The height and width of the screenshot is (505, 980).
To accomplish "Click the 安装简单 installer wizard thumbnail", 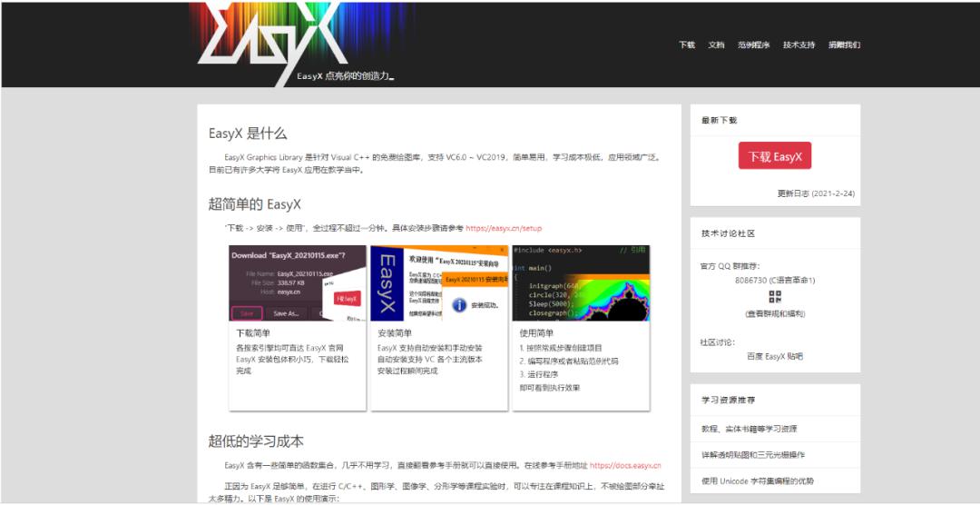I will click(x=439, y=282).
